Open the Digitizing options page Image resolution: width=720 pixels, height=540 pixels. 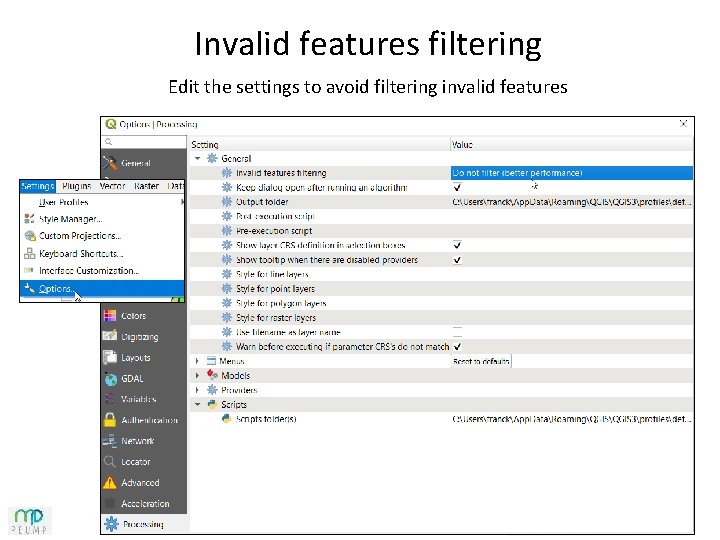click(139, 337)
